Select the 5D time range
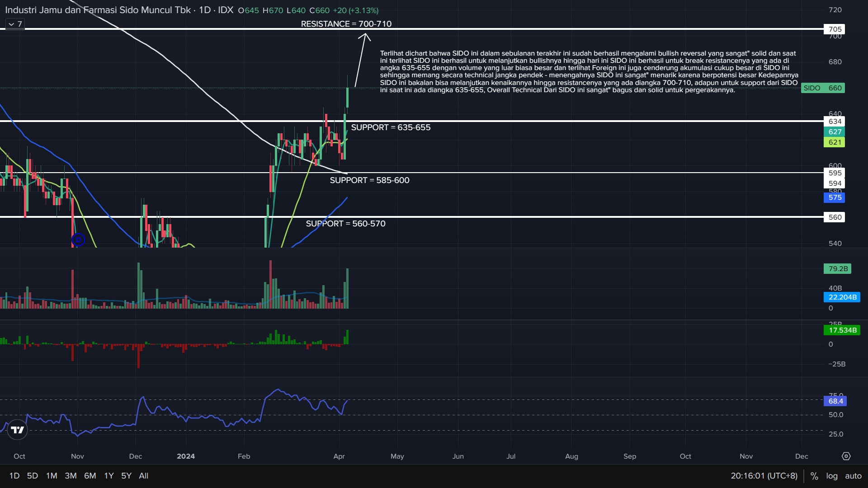The height and width of the screenshot is (488, 868). (x=33, y=476)
